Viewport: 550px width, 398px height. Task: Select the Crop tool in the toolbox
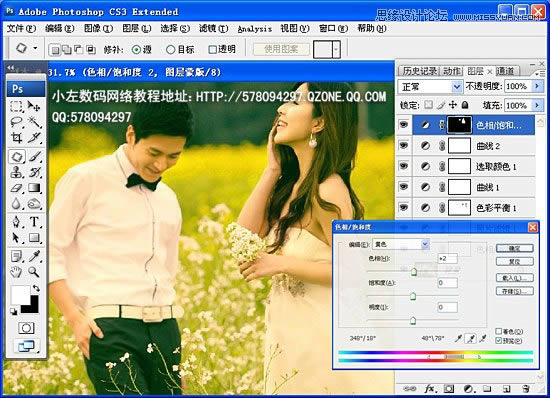(16, 138)
